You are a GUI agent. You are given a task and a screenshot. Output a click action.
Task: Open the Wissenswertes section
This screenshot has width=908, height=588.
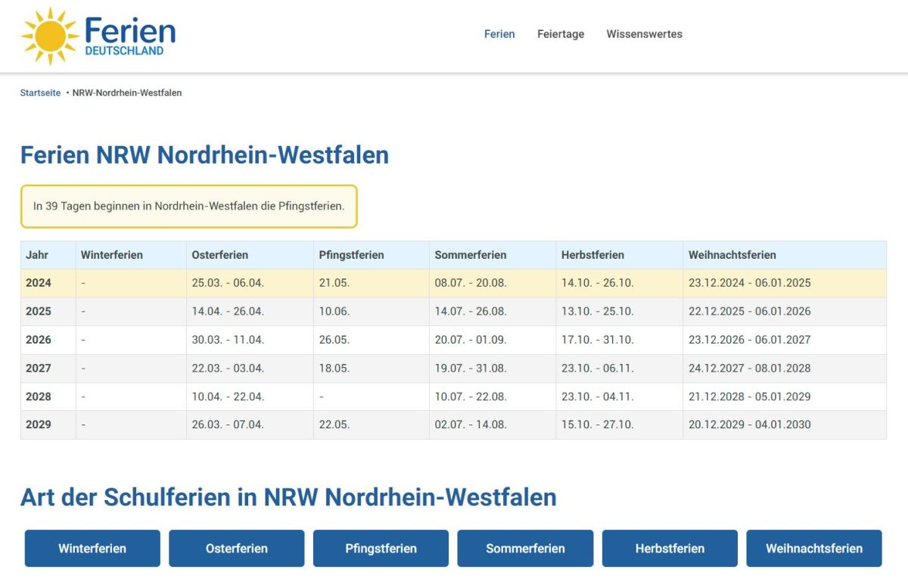[x=645, y=34]
